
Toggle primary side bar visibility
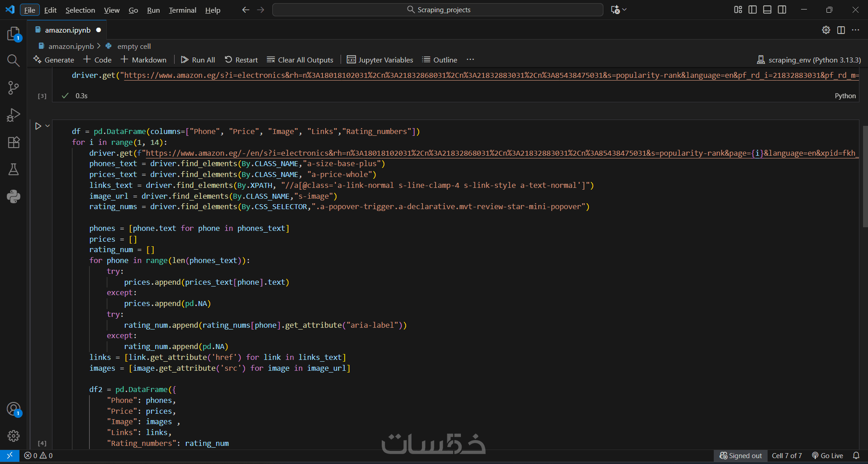pyautogui.click(x=753, y=10)
